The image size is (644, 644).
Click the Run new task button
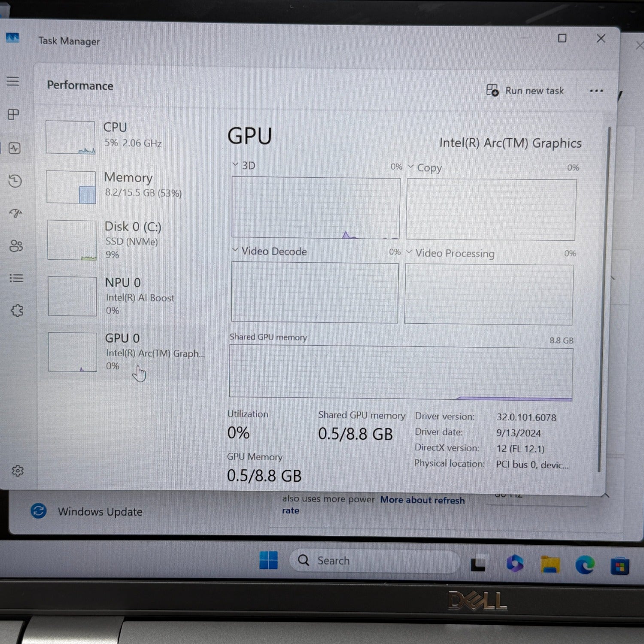pyautogui.click(x=526, y=91)
